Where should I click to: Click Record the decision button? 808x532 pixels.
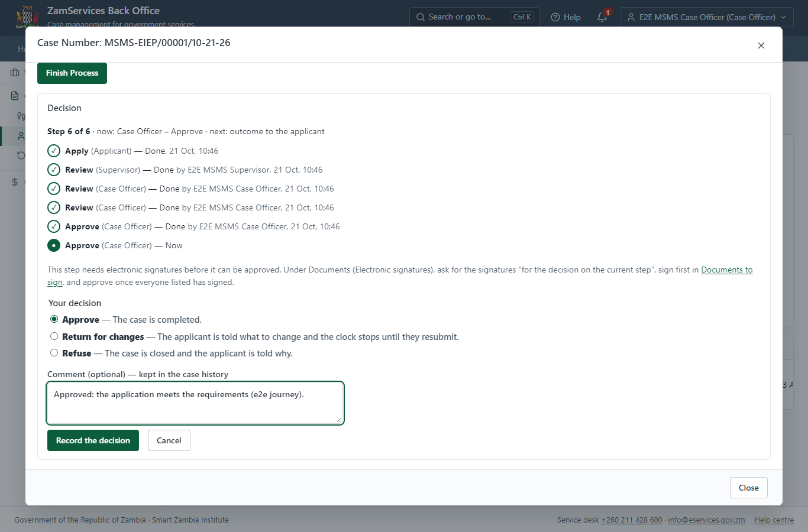[93, 440]
